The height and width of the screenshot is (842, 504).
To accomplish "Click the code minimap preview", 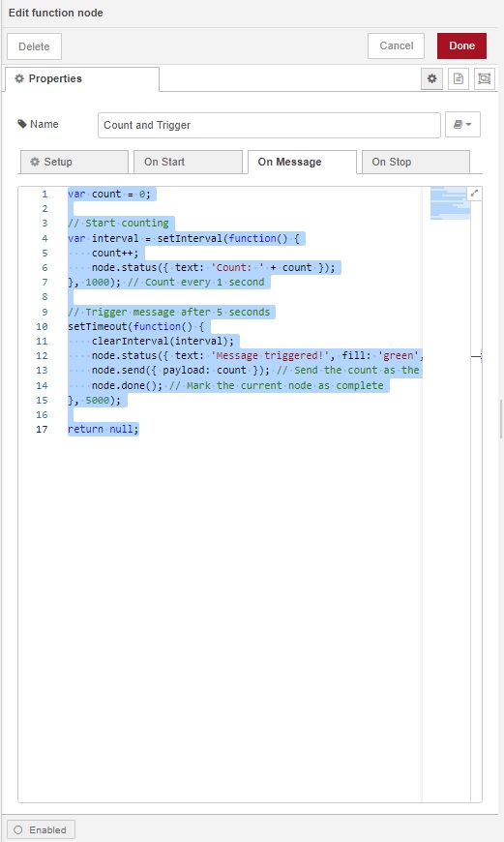I will pyautogui.click(x=451, y=203).
